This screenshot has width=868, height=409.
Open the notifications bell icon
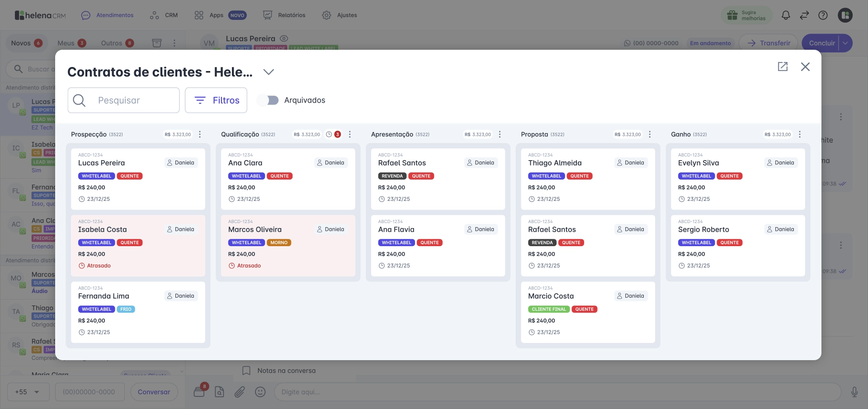pyautogui.click(x=786, y=15)
